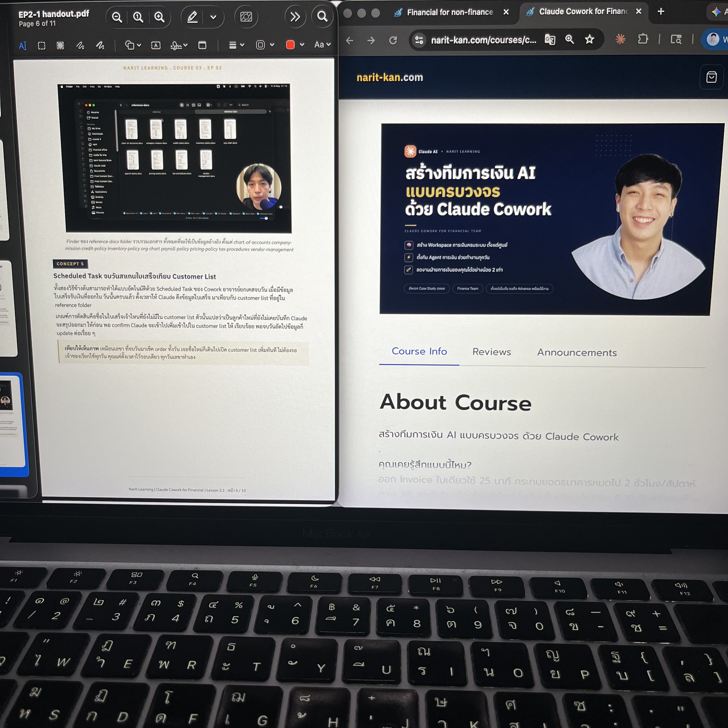Image resolution: width=728 pixels, height=728 pixels.
Task: Close the 'Claude Cowork for Financ' tab
Action: (x=638, y=11)
